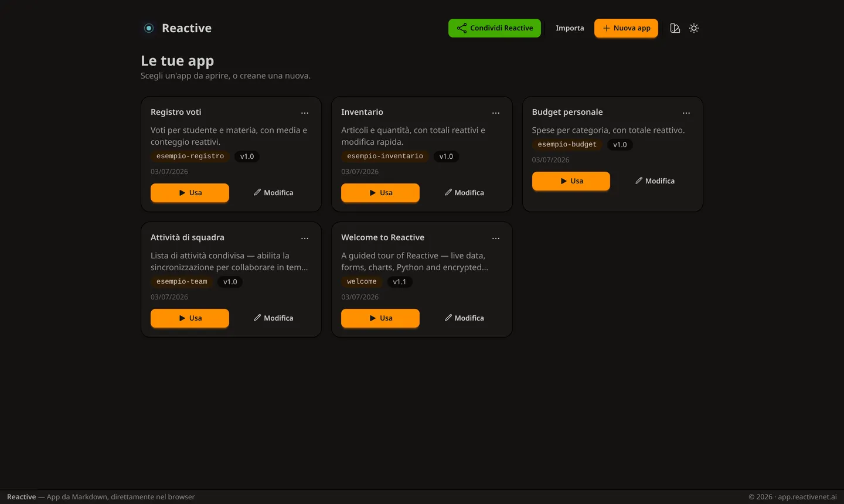Viewport: 844px width, 504px height.
Task: Select the Registro voti card title
Action: 176,112
